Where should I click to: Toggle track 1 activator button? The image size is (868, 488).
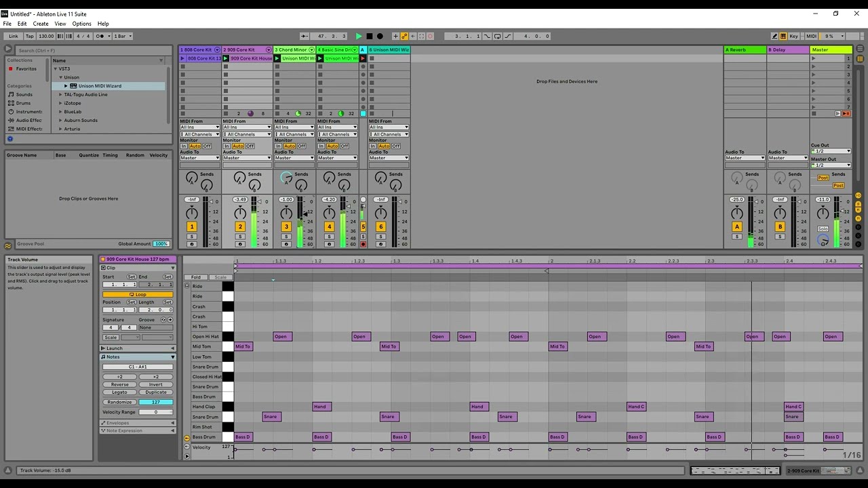192,227
